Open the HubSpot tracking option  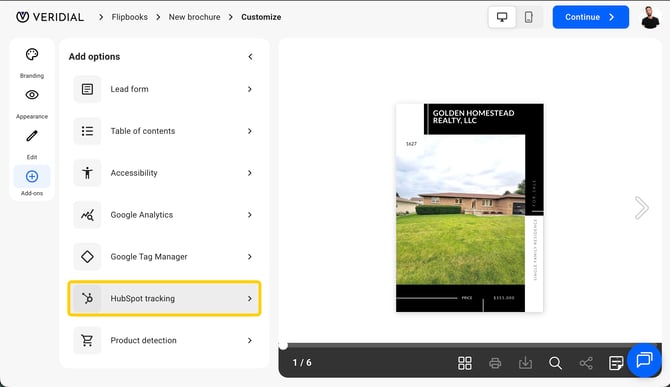(164, 299)
